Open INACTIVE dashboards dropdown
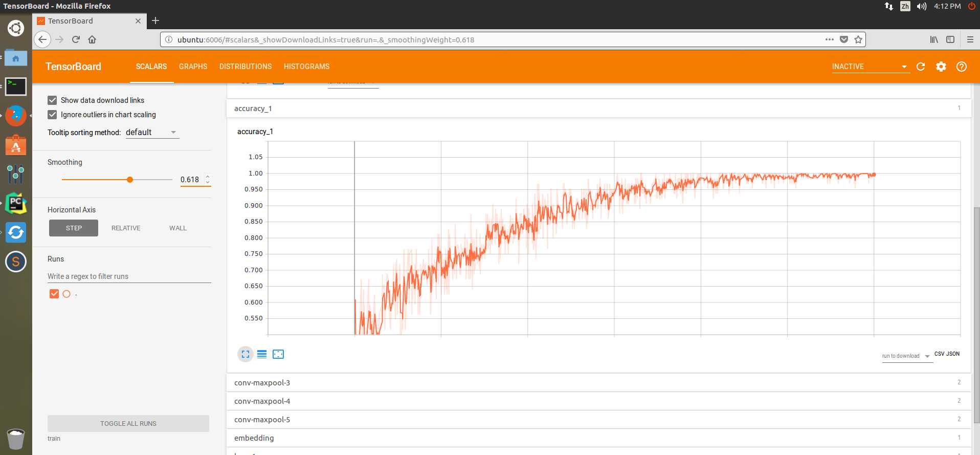980x455 pixels. point(871,67)
